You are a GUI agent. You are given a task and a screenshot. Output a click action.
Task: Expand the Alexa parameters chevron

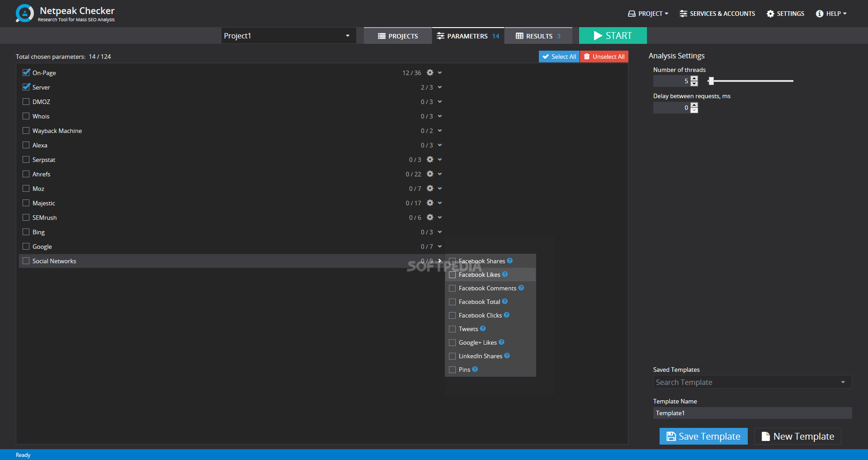click(440, 145)
